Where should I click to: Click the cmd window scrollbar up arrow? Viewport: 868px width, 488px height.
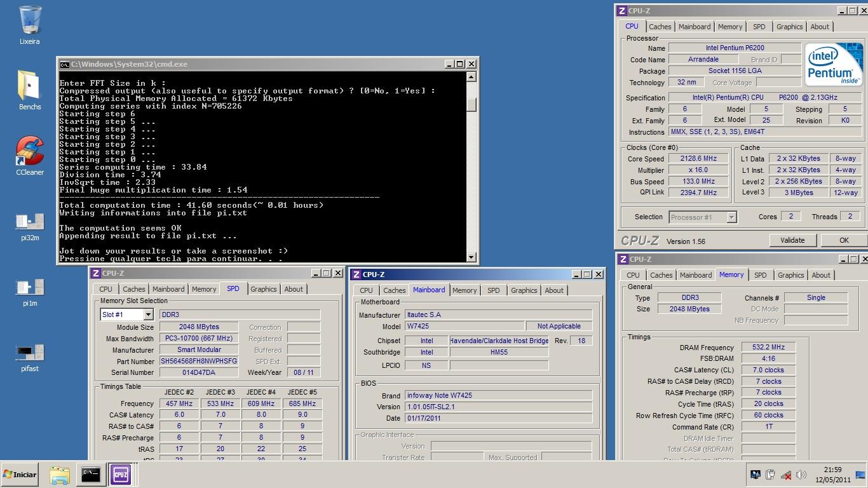(x=471, y=77)
